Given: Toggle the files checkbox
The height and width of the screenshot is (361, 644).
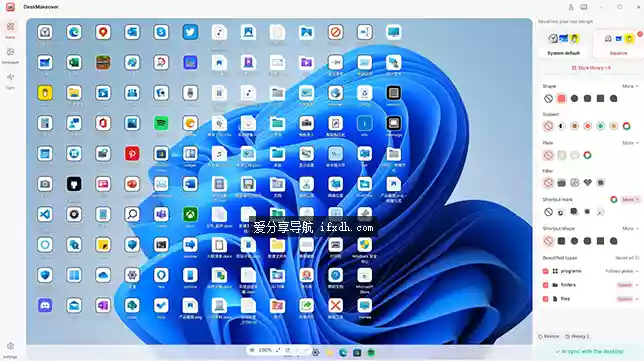Looking at the screenshot, I should click(545, 299).
